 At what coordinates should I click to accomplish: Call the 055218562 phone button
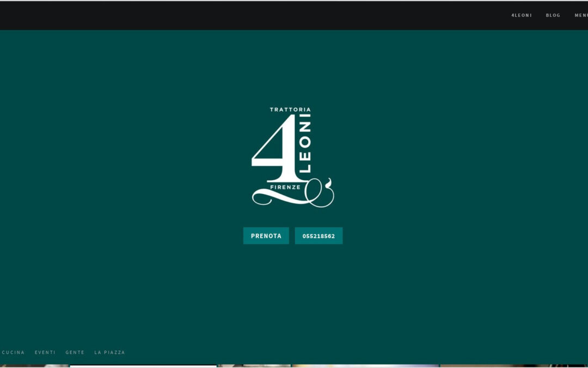point(318,236)
